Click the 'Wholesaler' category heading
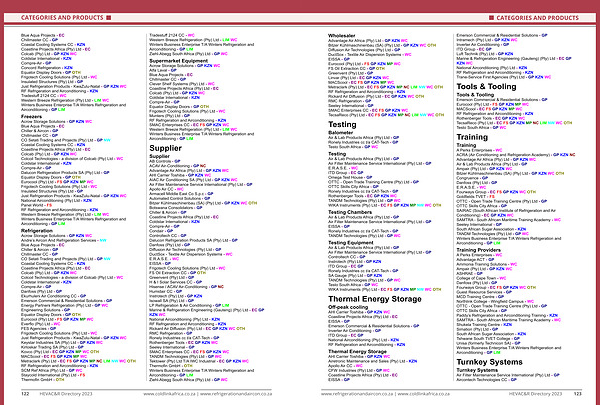The width and height of the screenshot is (600, 405). [x=341, y=36]
